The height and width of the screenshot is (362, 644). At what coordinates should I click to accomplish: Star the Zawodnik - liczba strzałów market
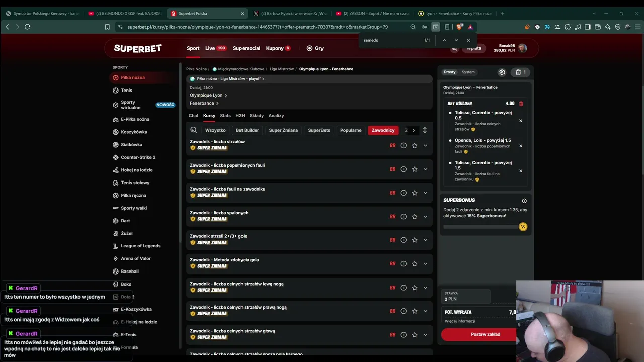point(415,146)
